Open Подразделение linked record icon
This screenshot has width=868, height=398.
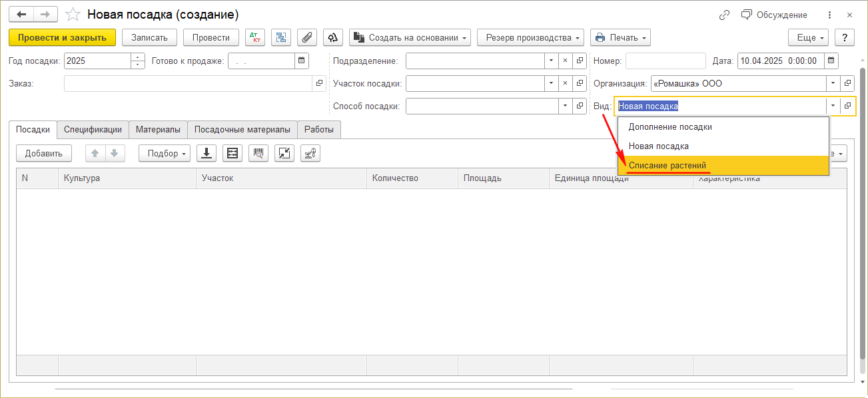pyautogui.click(x=580, y=61)
